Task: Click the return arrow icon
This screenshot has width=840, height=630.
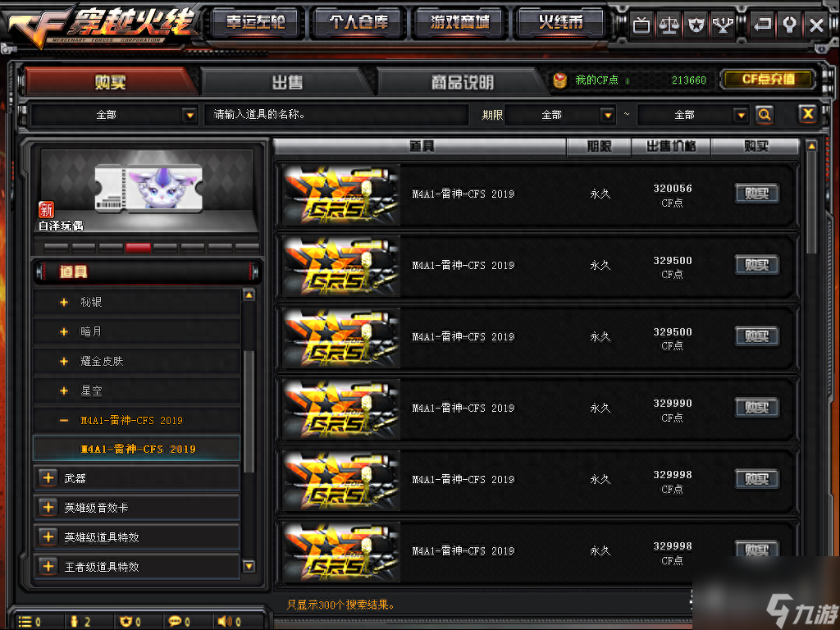Action: (762, 25)
